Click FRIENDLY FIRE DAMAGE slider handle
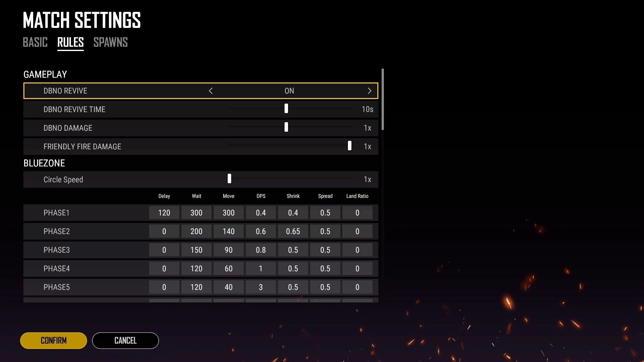 point(349,146)
